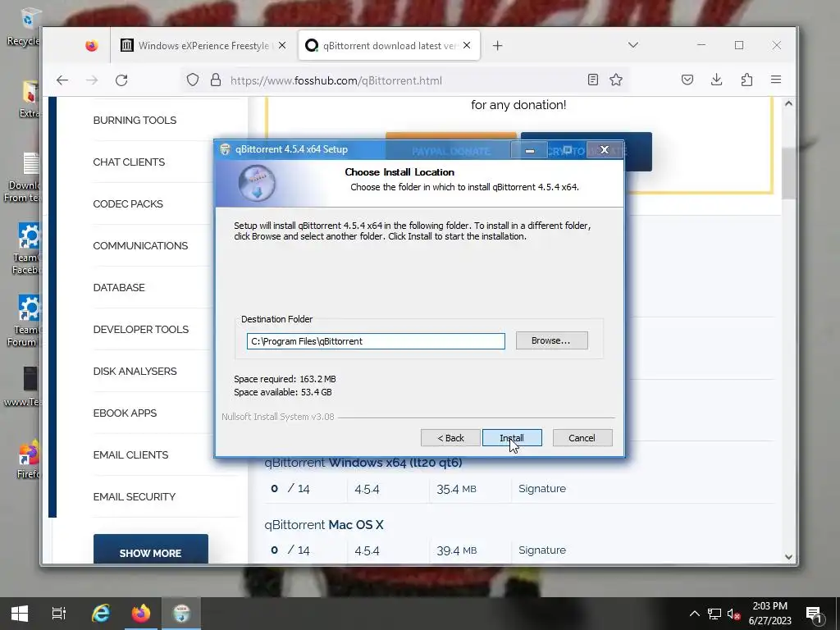Open Firefox hamburger application menu
Image resolution: width=840 pixels, height=630 pixels.
776,80
